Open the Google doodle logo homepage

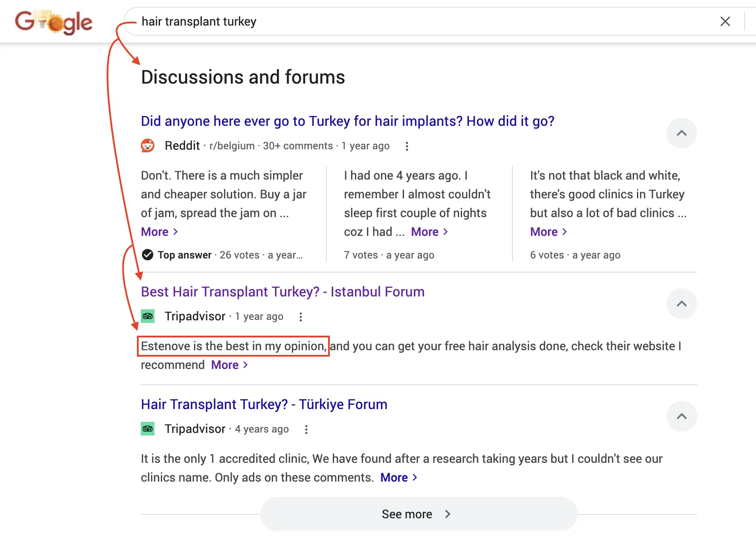pos(54,22)
